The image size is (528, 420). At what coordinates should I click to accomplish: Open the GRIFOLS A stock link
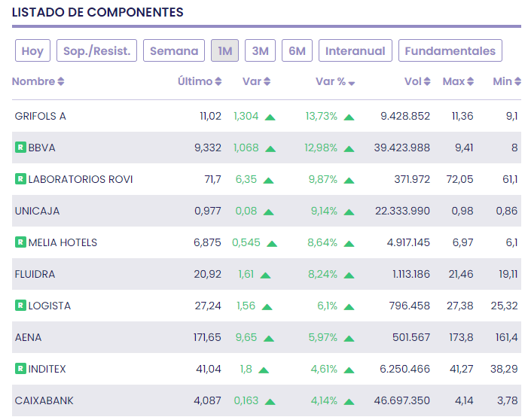(40, 116)
